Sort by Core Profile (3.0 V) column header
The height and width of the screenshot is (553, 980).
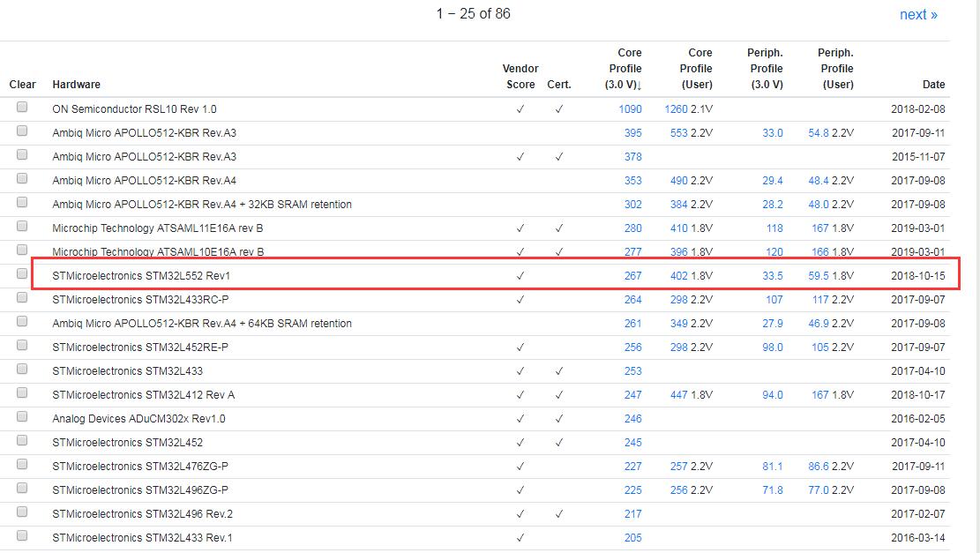(623, 69)
